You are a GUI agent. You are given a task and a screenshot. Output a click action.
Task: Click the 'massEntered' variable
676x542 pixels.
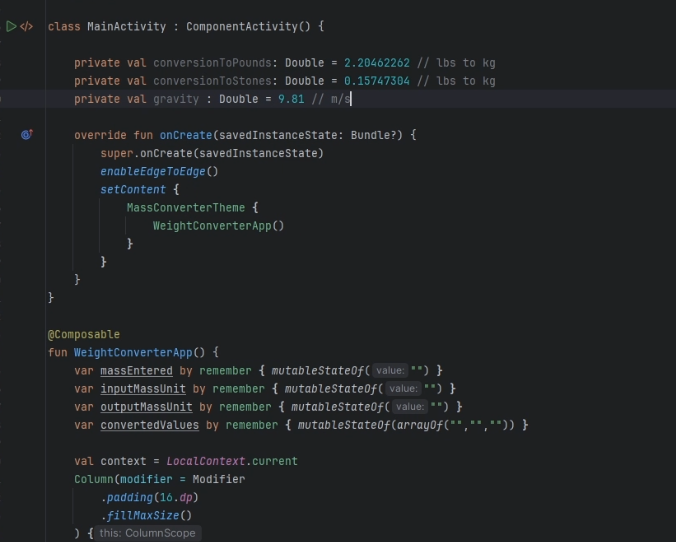[x=136, y=371]
